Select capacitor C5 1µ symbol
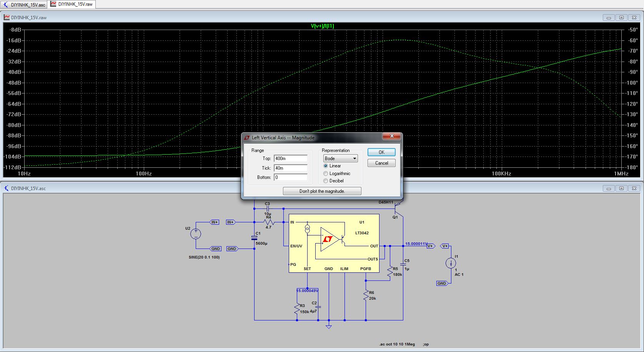Screen dimensions: 644x352 [403, 264]
